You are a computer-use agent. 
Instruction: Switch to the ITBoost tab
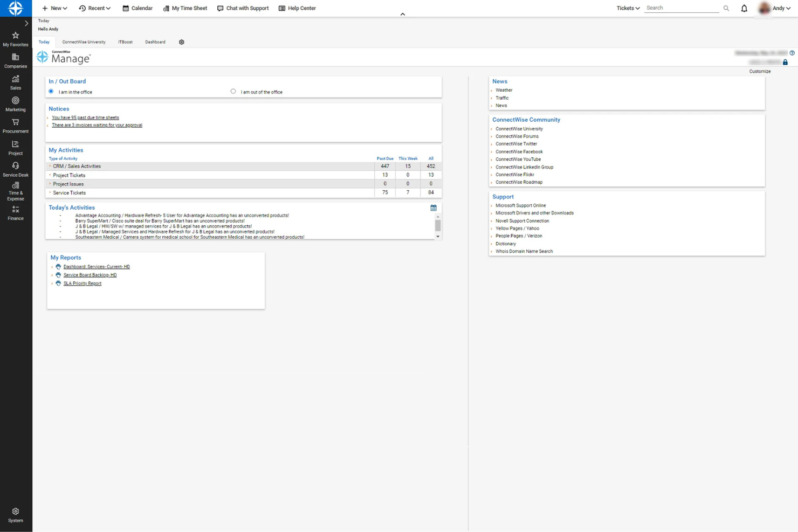coord(125,42)
